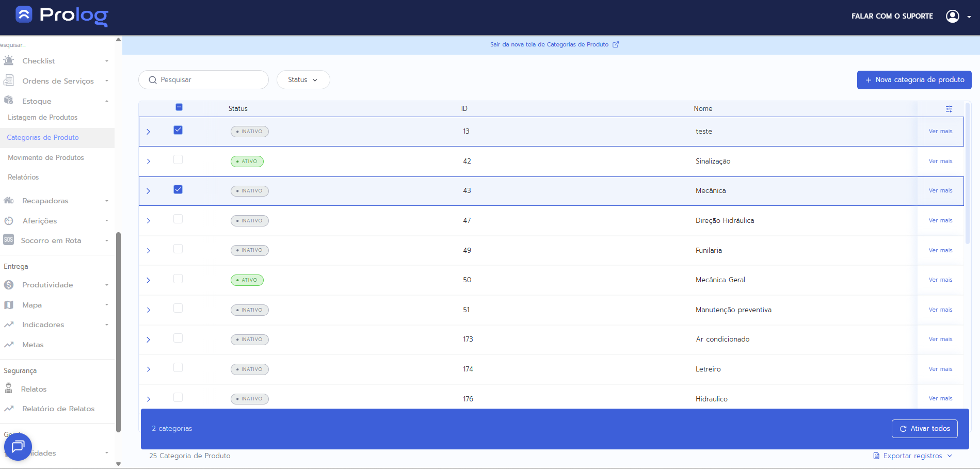This screenshot has height=469, width=980.
Task: Open the Exportar registros dropdown
Action: (x=912, y=456)
